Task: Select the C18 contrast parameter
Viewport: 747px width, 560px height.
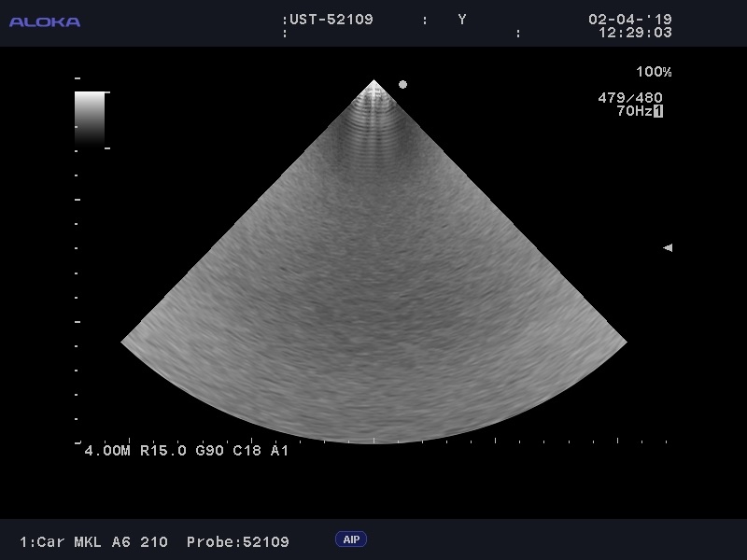Action: (247, 451)
